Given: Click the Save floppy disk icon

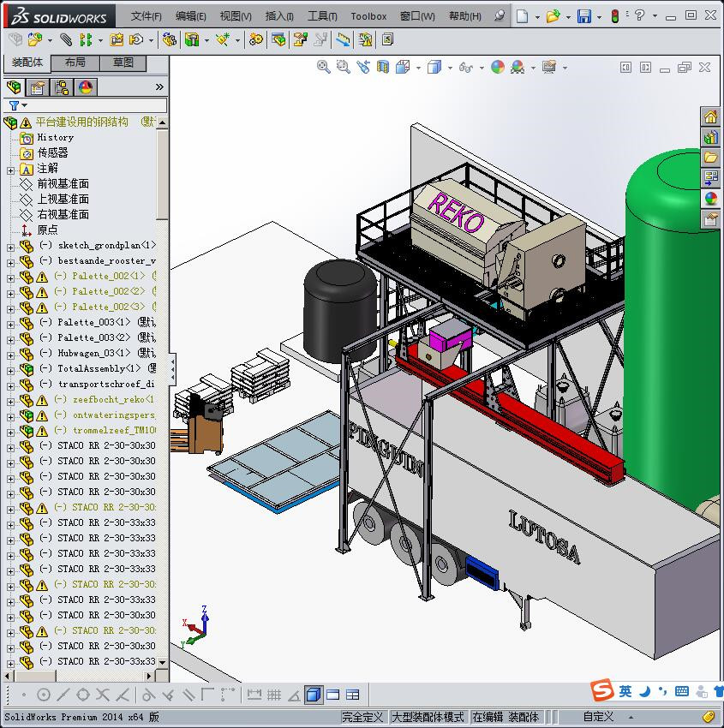Looking at the screenshot, I should [584, 16].
